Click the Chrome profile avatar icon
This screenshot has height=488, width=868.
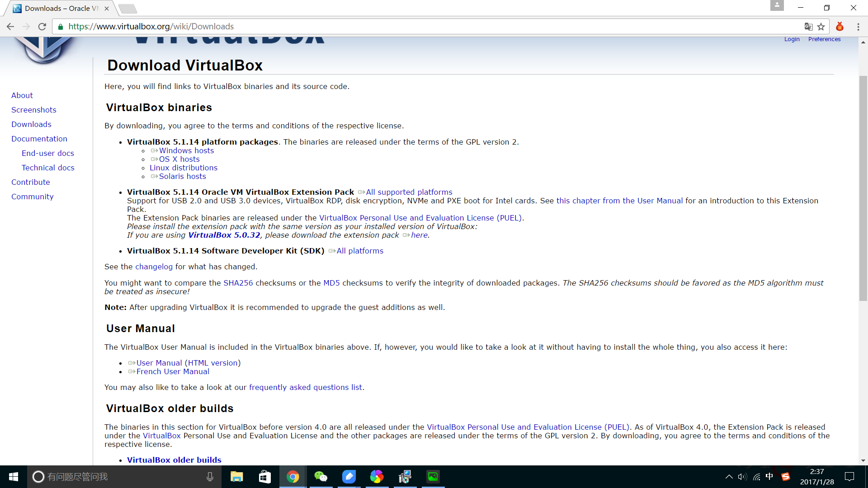(x=777, y=6)
